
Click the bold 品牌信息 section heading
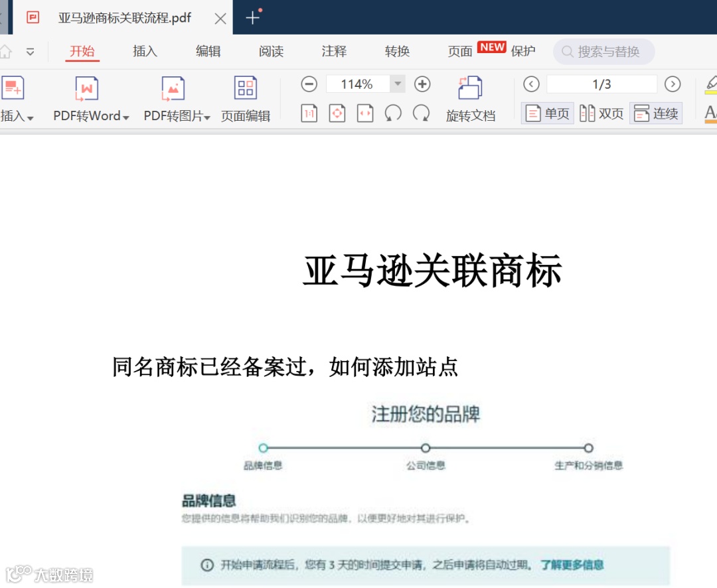point(209,500)
